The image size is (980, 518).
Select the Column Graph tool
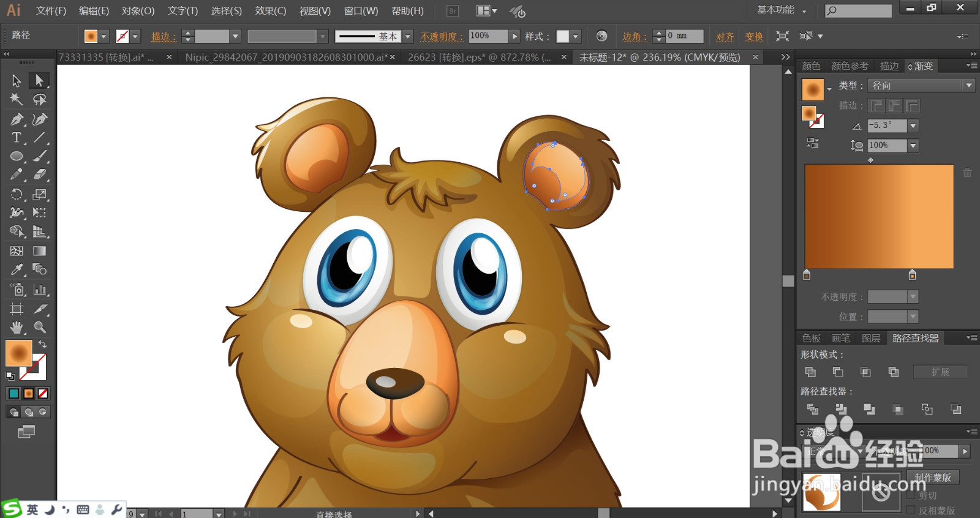point(39,290)
